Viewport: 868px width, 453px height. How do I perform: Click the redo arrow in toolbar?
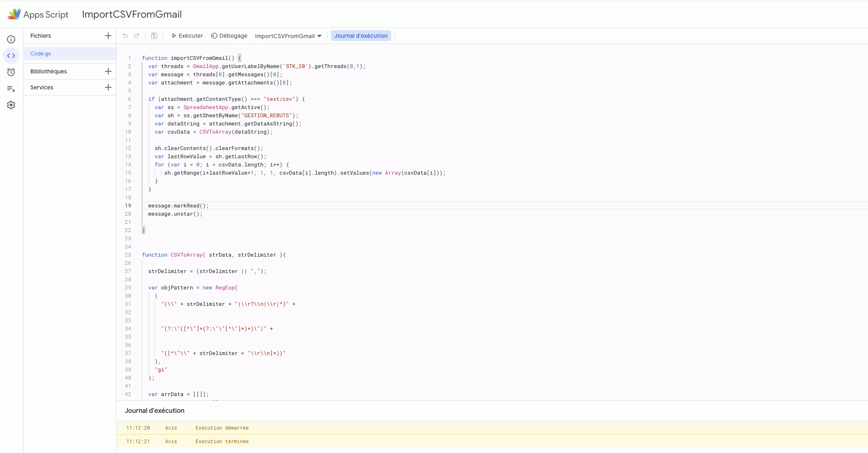[137, 36]
